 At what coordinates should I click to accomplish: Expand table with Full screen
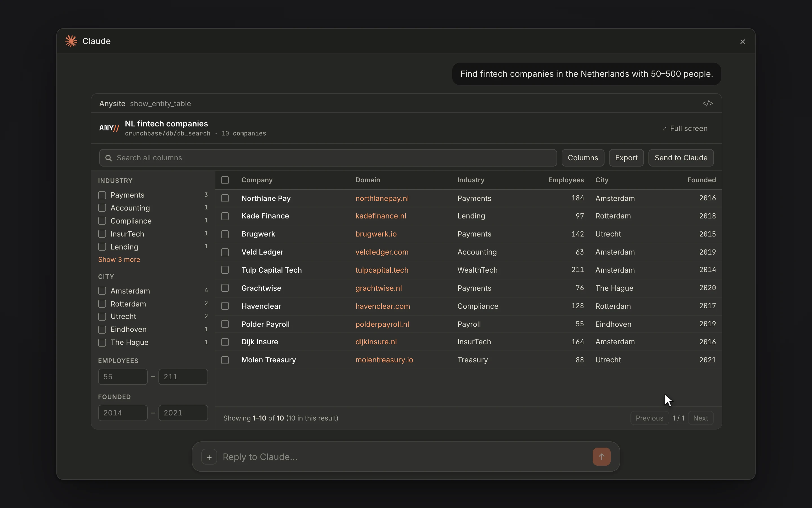pos(685,128)
